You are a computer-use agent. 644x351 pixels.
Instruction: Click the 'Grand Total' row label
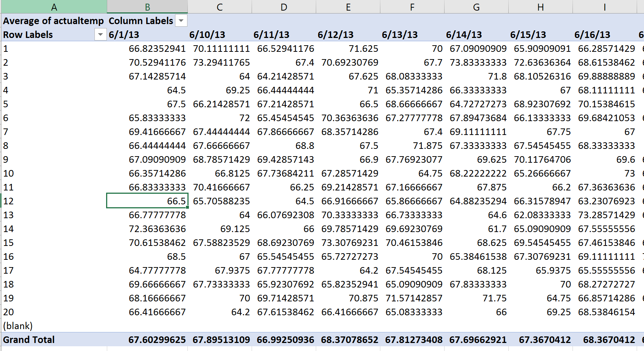point(54,340)
